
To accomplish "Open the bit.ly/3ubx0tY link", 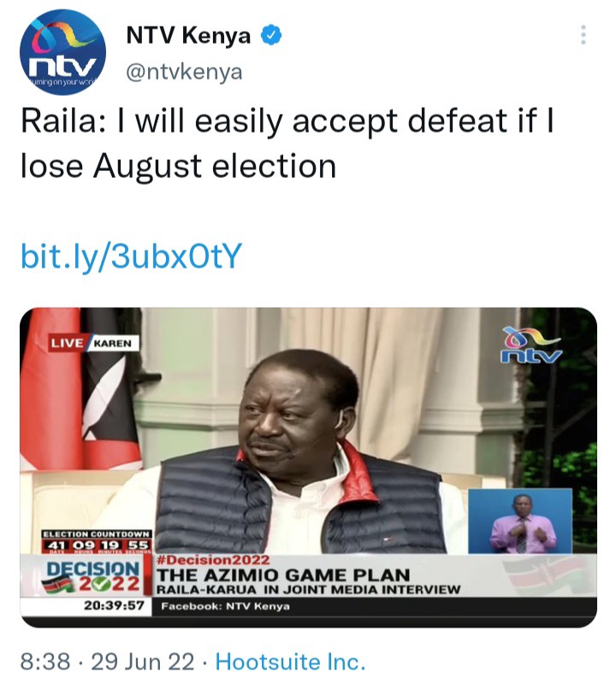I will (x=131, y=256).
